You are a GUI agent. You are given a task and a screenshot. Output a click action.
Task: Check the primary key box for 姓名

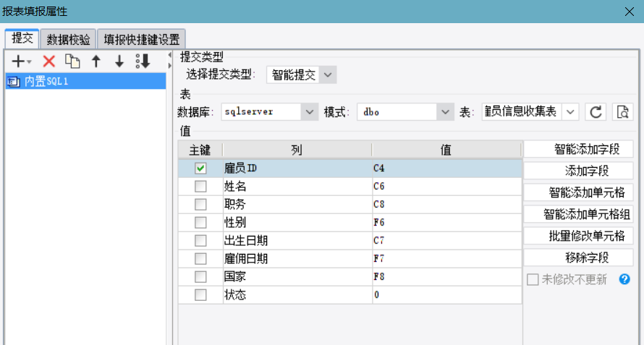(200, 186)
